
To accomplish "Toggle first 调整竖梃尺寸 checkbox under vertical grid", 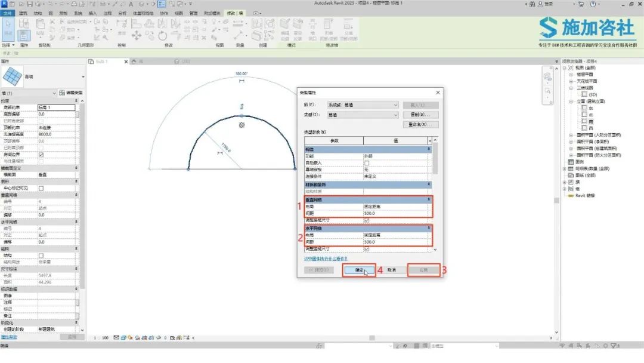I will (367, 220).
